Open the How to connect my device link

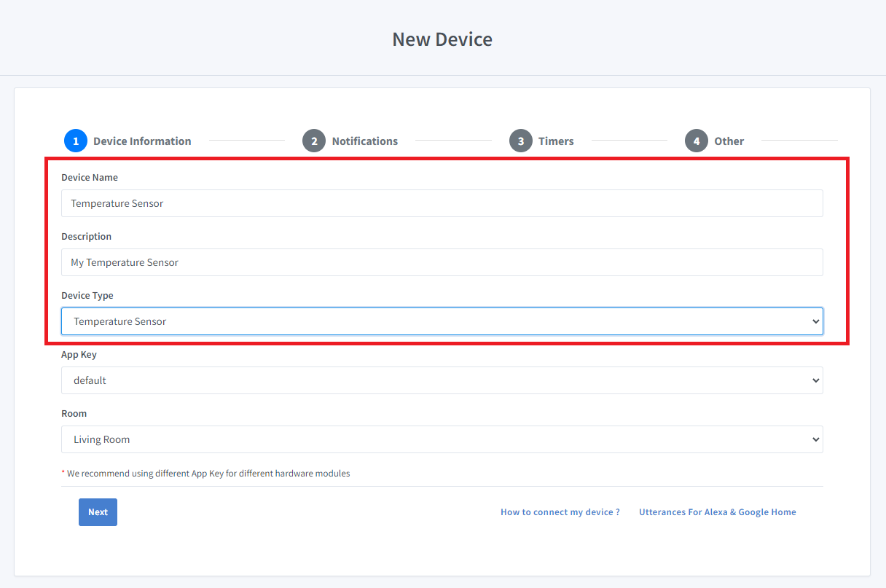coord(560,511)
